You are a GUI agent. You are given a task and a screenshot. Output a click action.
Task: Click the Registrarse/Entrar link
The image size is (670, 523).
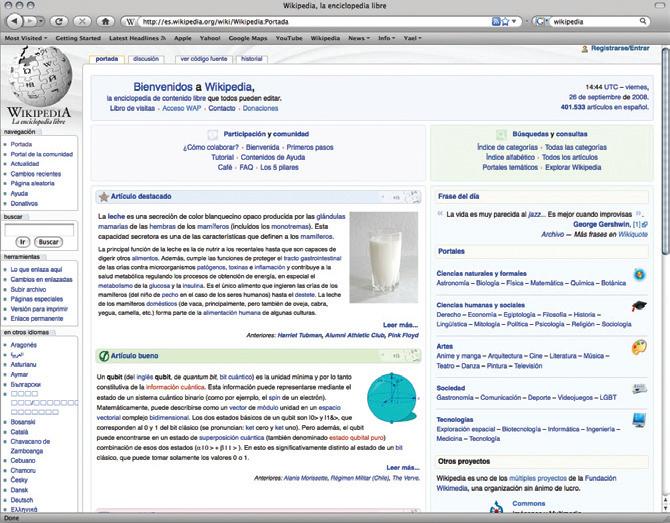620,48
